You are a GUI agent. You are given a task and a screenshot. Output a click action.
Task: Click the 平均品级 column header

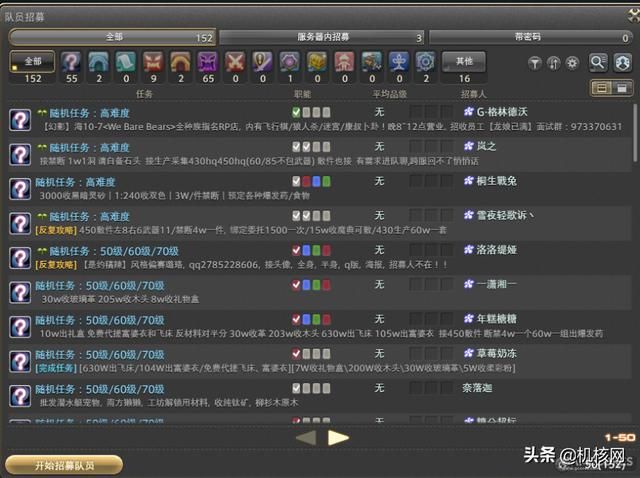point(390,94)
